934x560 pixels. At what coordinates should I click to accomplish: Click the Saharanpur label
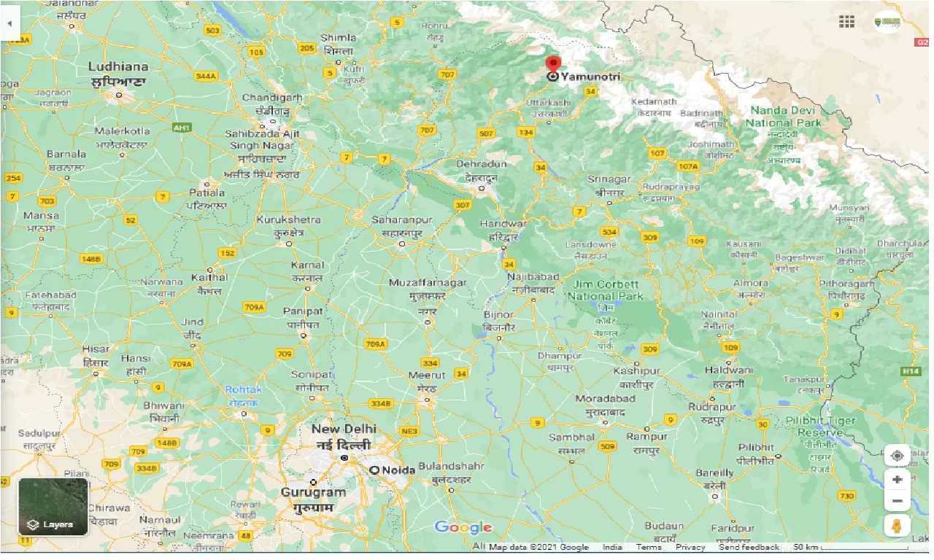(x=402, y=225)
